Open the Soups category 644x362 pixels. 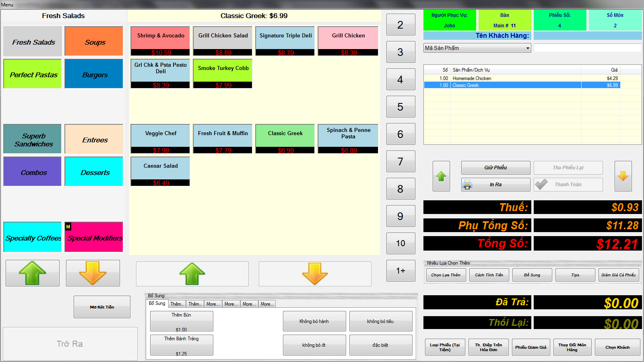pyautogui.click(x=94, y=42)
